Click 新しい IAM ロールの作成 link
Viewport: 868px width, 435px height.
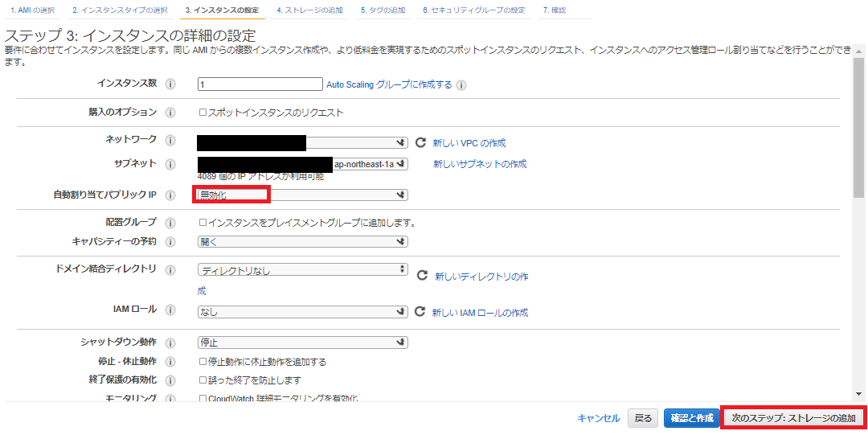[x=480, y=313]
